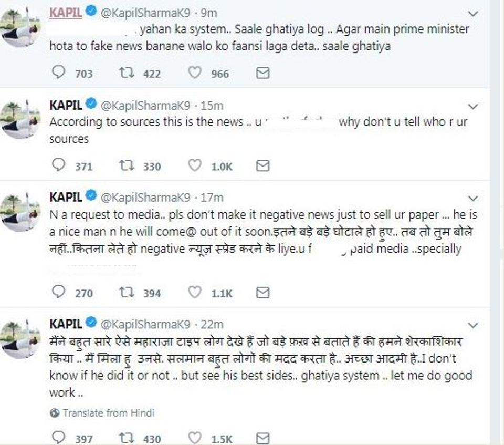
Task: Open @KapilSharmaK9 handle on the 22m tweet
Action: (145, 324)
